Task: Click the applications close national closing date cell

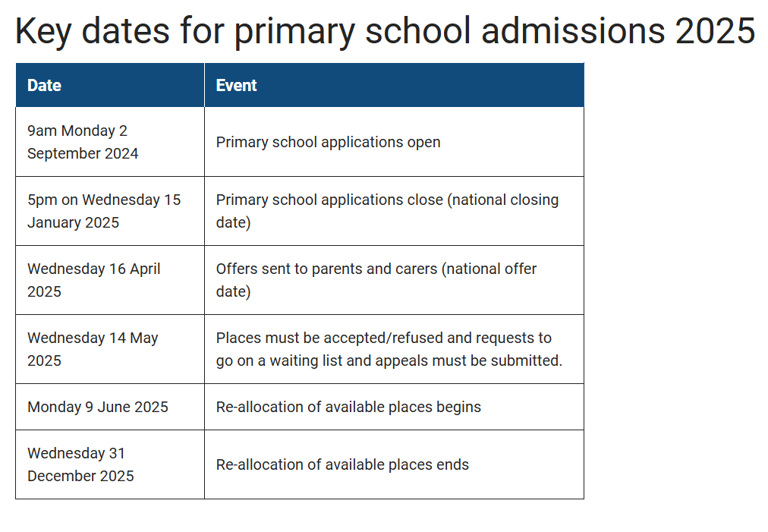Action: tap(387, 211)
